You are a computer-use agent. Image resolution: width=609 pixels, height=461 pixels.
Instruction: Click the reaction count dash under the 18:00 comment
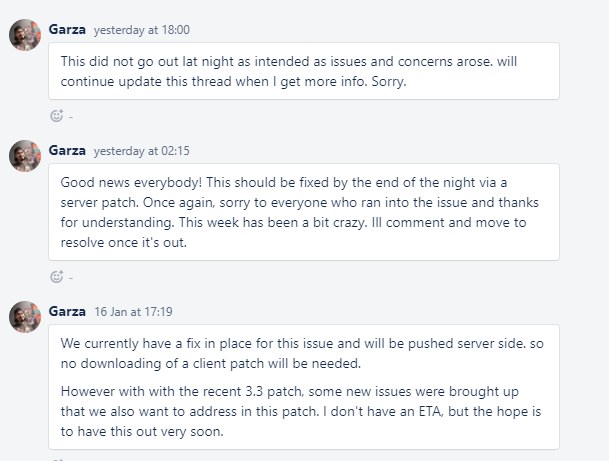[x=71, y=117]
